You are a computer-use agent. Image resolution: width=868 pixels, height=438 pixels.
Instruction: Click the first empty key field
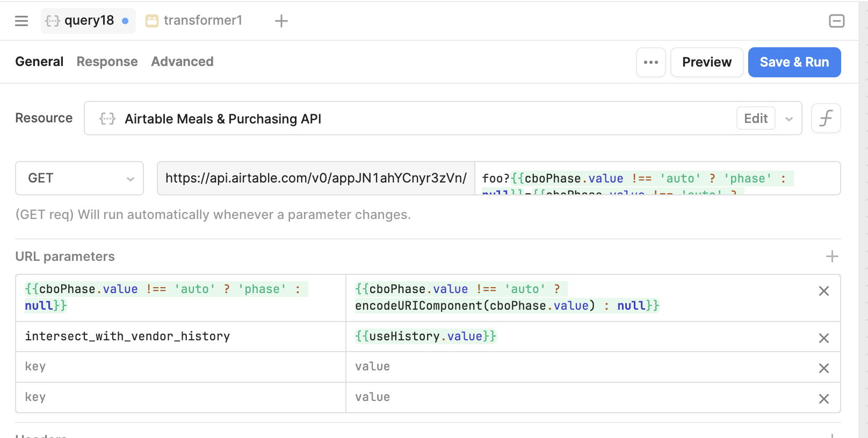pyautogui.click(x=180, y=367)
